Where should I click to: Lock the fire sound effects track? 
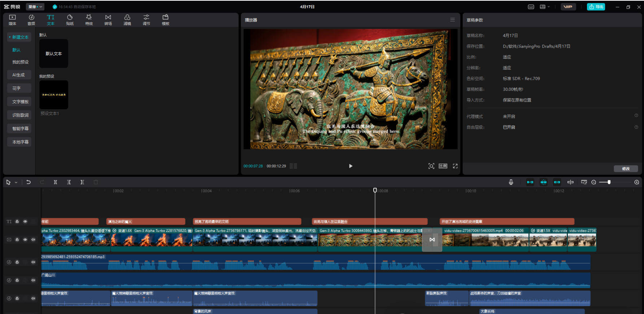pos(17,298)
